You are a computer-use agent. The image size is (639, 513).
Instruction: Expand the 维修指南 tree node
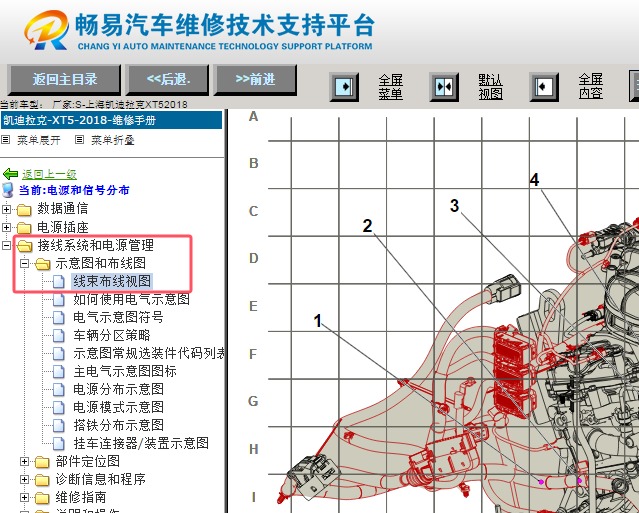24,498
